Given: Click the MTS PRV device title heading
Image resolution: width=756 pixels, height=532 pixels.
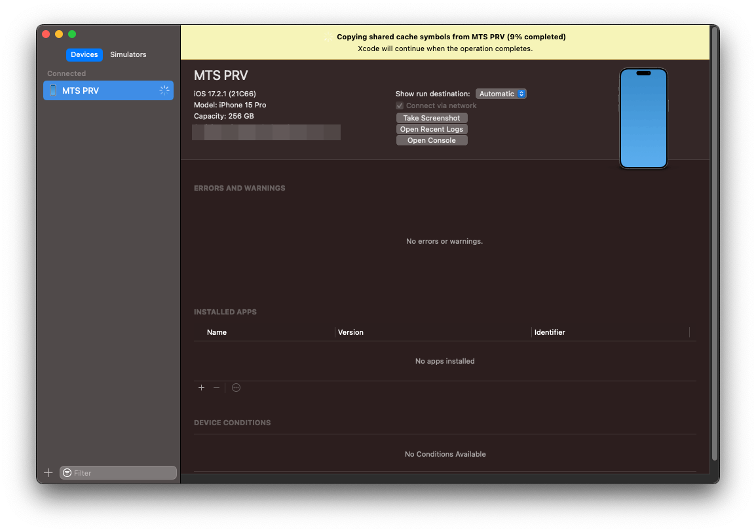Looking at the screenshot, I should [x=221, y=75].
